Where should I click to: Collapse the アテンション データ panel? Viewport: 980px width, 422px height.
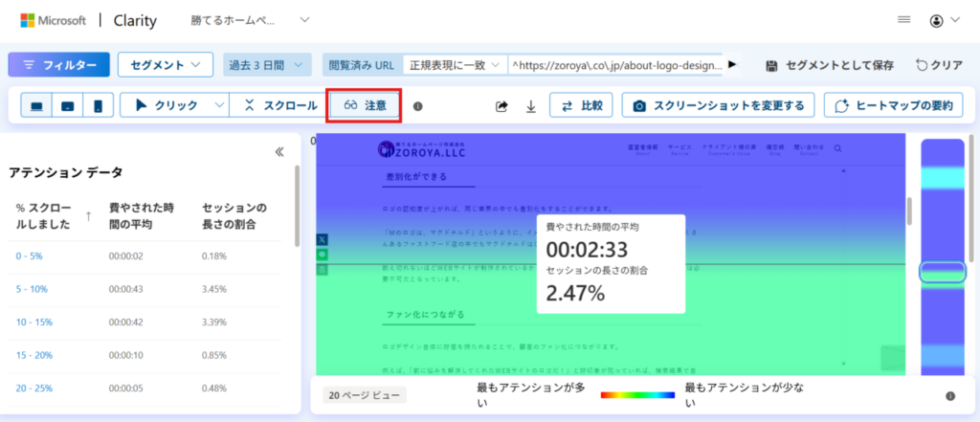[x=279, y=151]
